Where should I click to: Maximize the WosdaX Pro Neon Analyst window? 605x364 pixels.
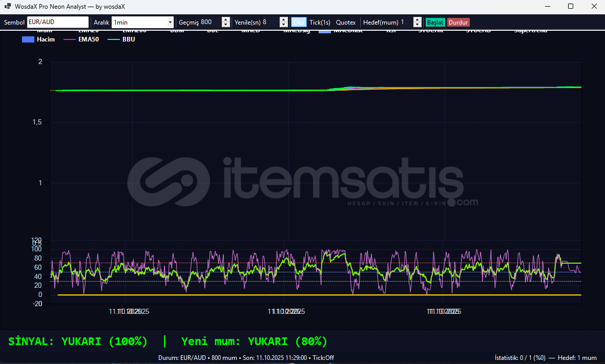click(571, 7)
